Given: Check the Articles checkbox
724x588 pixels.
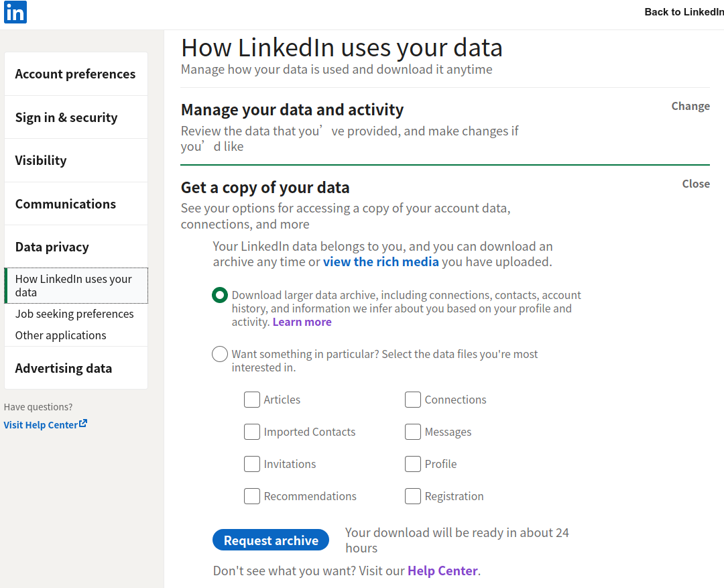Looking at the screenshot, I should (x=252, y=400).
